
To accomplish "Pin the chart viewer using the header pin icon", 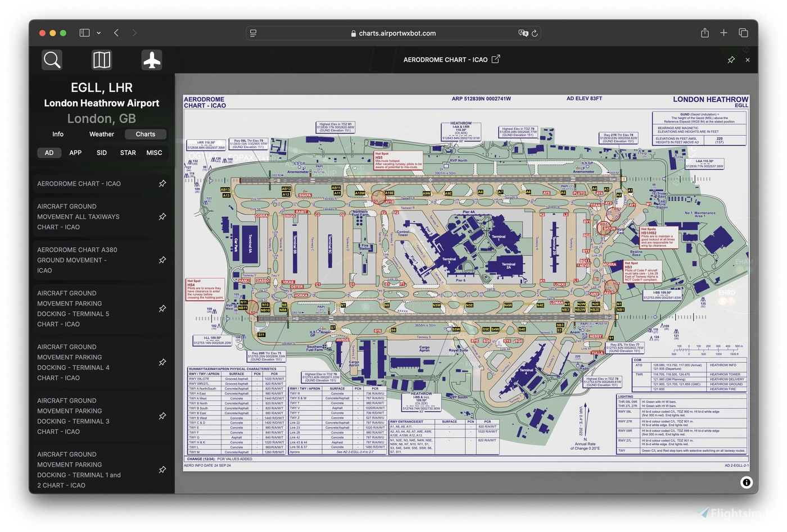I will [731, 60].
